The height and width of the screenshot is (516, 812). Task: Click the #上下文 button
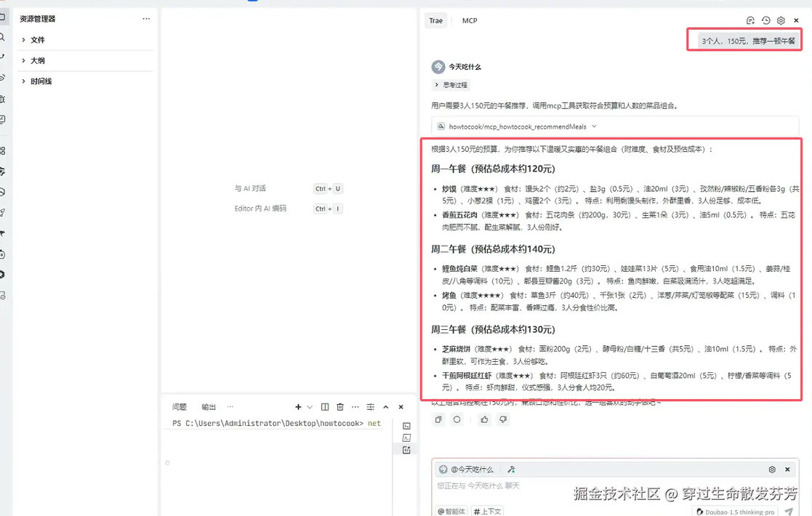click(487, 512)
